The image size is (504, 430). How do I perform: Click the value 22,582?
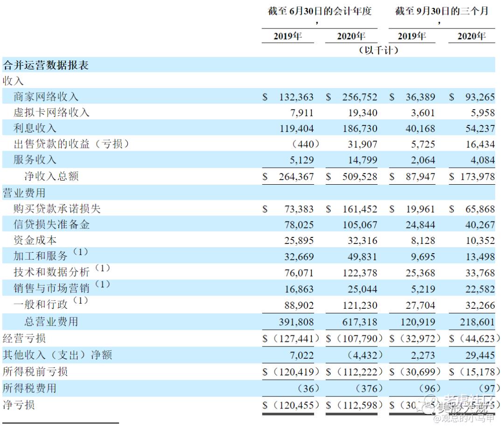[x=480, y=289]
